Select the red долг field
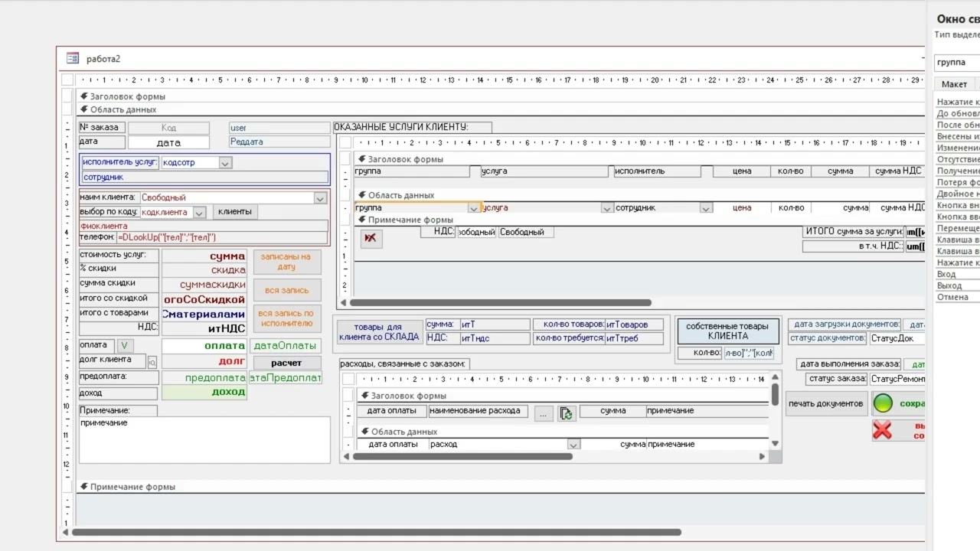 pyautogui.click(x=204, y=361)
